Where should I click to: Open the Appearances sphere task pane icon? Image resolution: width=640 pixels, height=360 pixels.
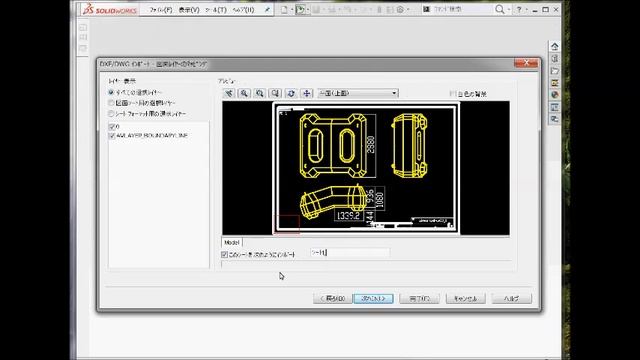[554, 95]
